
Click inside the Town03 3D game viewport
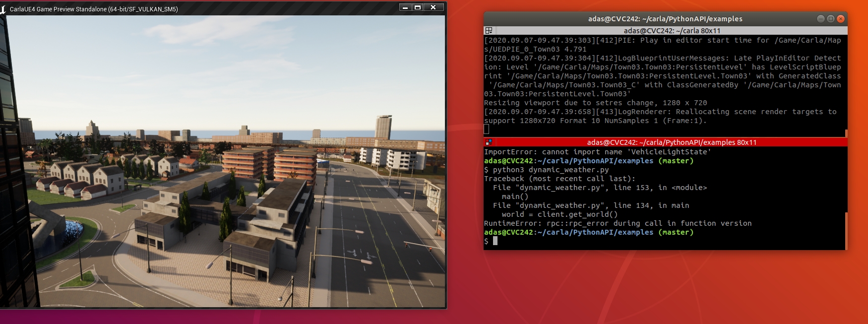click(223, 164)
